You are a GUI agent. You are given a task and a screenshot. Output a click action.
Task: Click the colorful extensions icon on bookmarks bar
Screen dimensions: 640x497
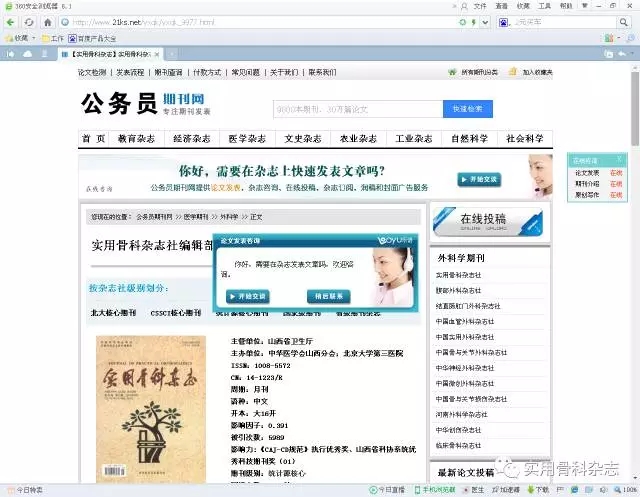coord(609,38)
